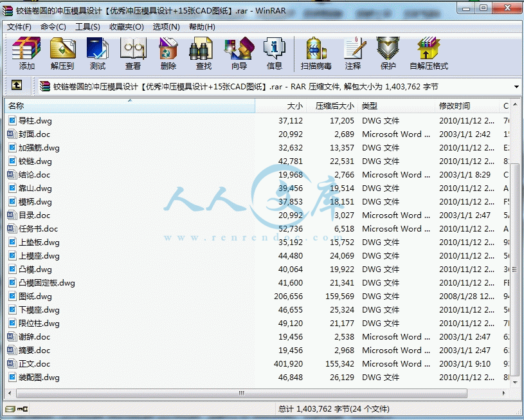Viewport: 524px width, 420px height.
Task: Select the file name 下模座.dwg
Action: (x=39, y=309)
